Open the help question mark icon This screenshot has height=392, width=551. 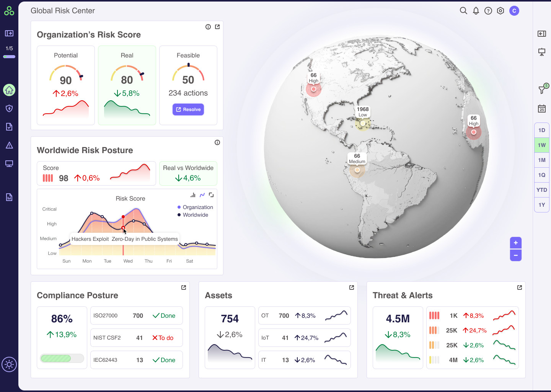tap(488, 11)
